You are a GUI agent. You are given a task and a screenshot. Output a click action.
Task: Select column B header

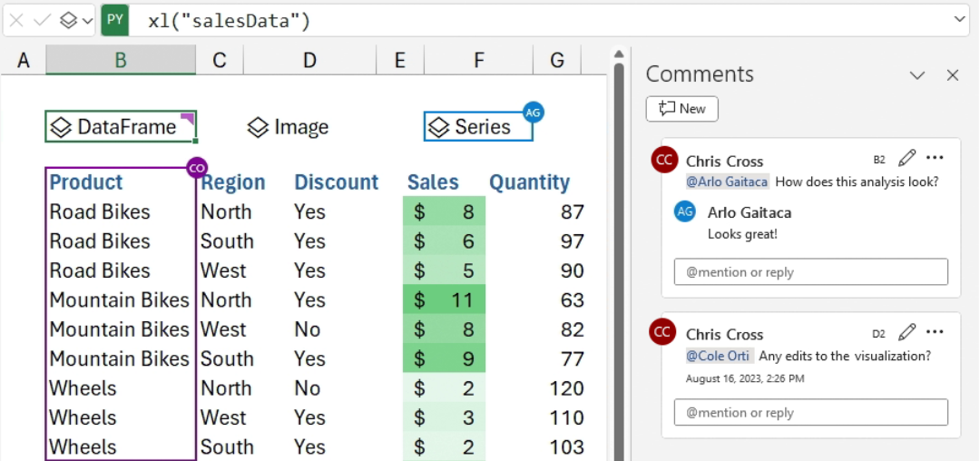[121, 61]
